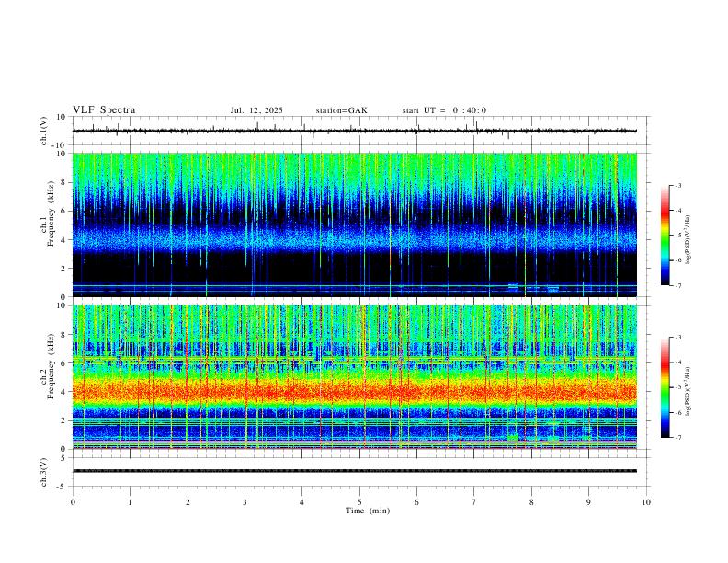Click the ch.1 spectrogram color bar

click(665, 236)
